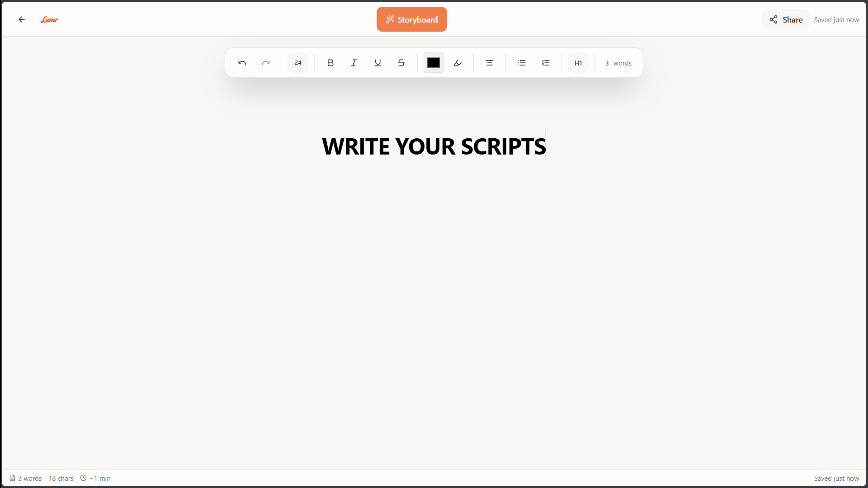Image resolution: width=868 pixels, height=488 pixels.
Task: Open the Storyboard view
Action: (411, 19)
